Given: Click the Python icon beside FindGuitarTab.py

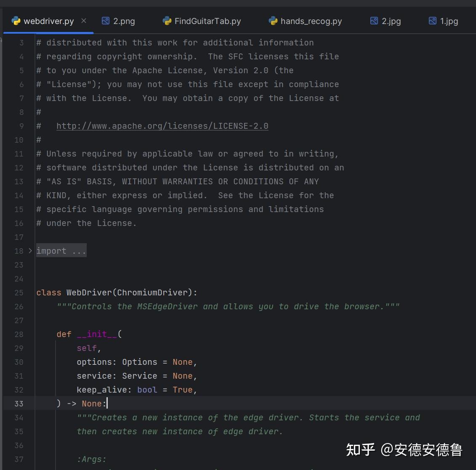Looking at the screenshot, I should pyautogui.click(x=167, y=21).
